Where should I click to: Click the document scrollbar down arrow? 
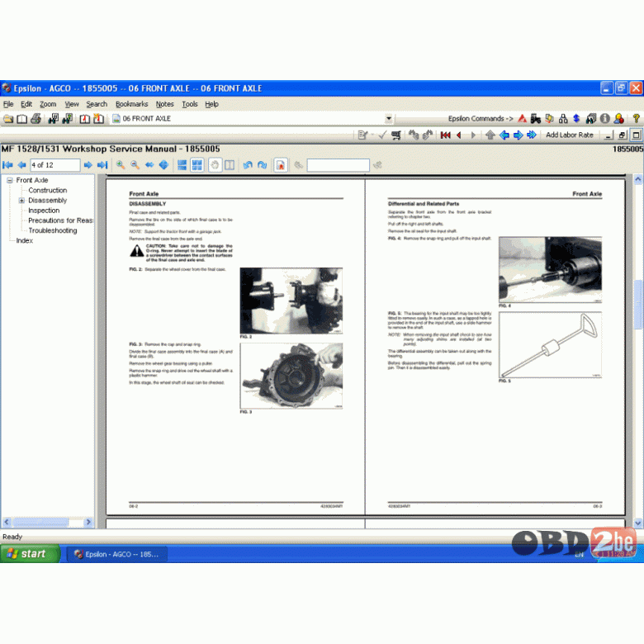click(x=638, y=523)
